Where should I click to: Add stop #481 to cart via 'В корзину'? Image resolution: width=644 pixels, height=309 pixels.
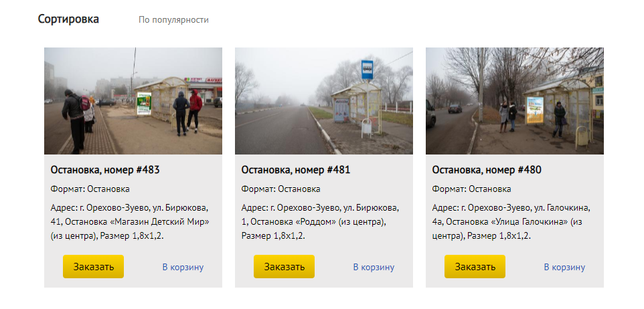click(x=374, y=267)
